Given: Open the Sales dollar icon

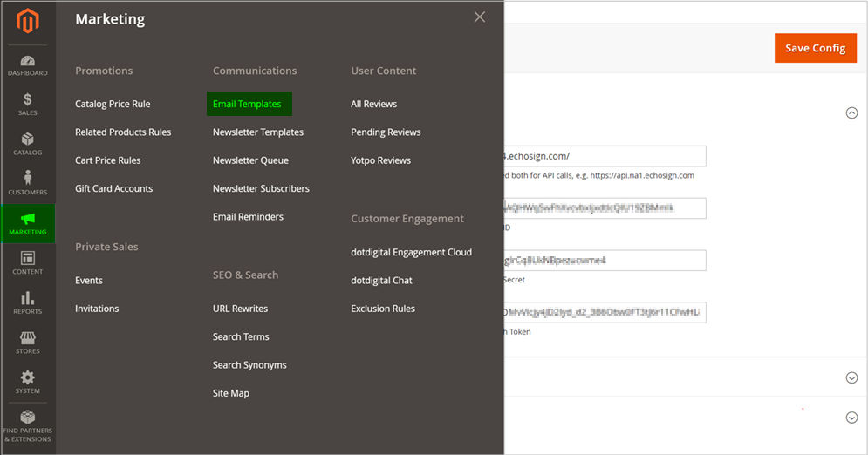Looking at the screenshot, I should click(28, 104).
